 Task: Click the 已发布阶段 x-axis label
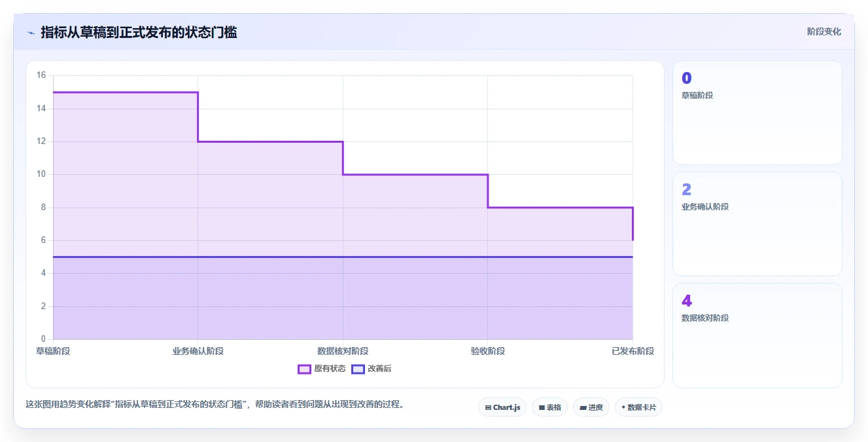click(633, 351)
